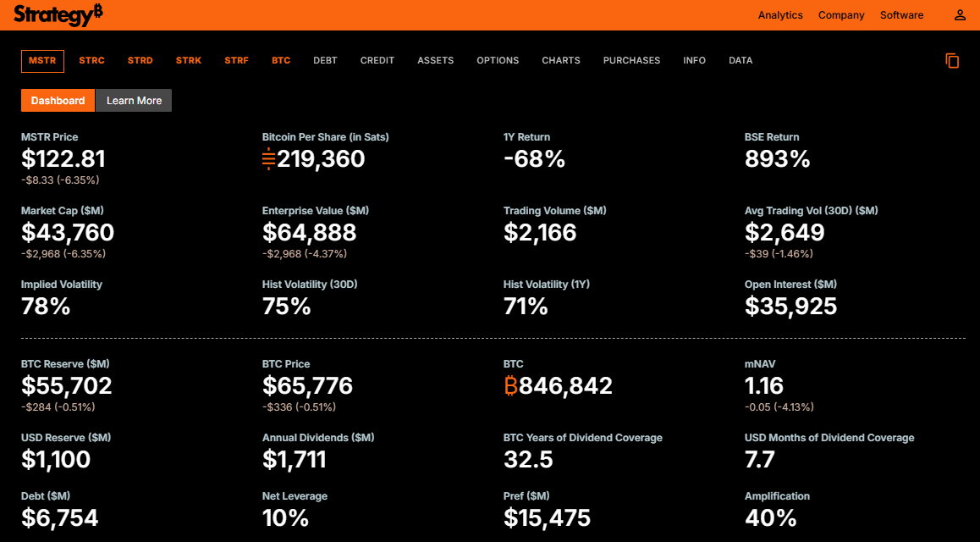The image size is (980, 542).
Task: Click Hist Volatility (1Y) value 71%
Action: click(526, 307)
